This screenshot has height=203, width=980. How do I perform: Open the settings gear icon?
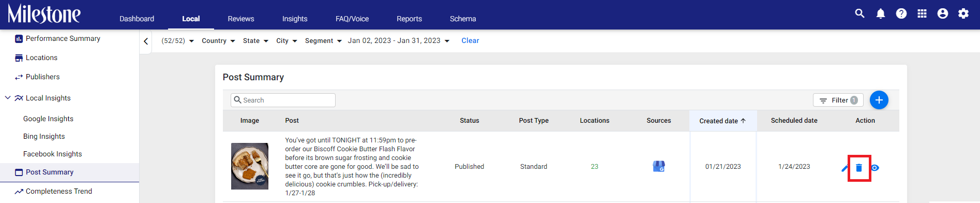pos(963,13)
